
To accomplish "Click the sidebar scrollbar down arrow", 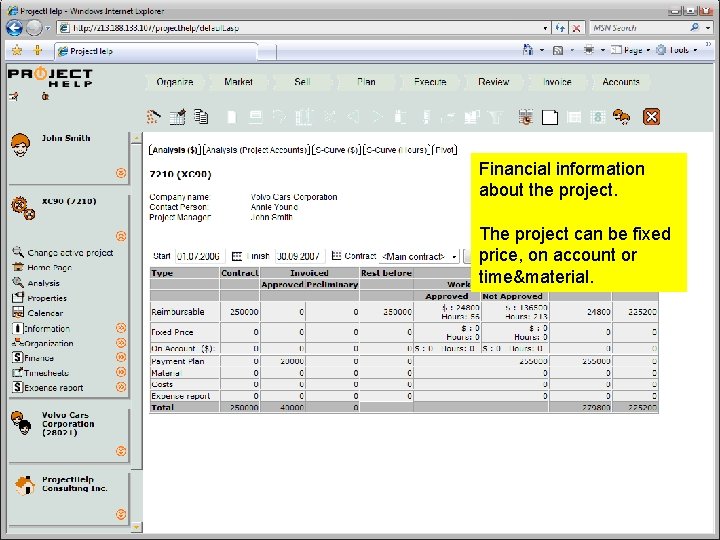I will click(136, 527).
